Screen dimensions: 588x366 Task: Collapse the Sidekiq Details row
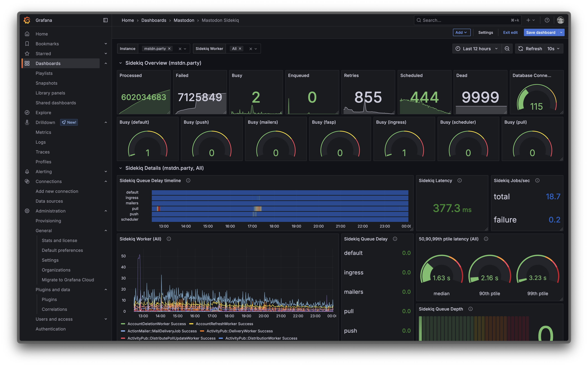tap(120, 168)
